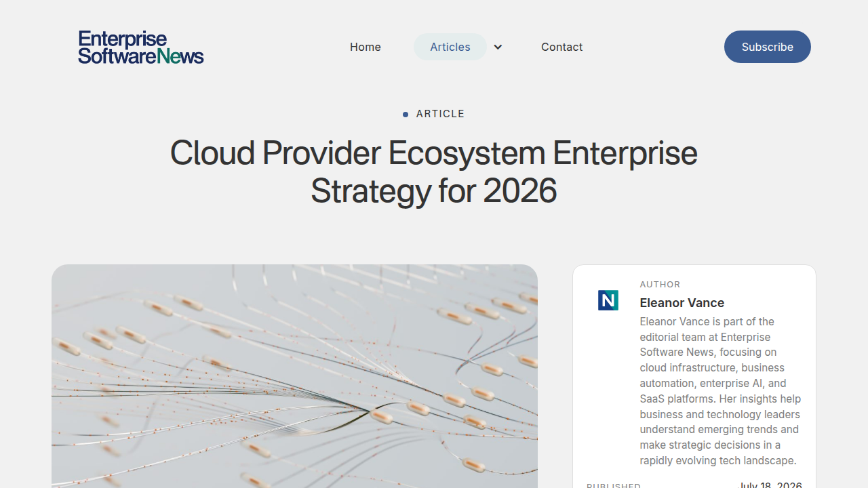Click the author avatar N icon
Viewport: 868px width, 488px height.
click(x=608, y=300)
